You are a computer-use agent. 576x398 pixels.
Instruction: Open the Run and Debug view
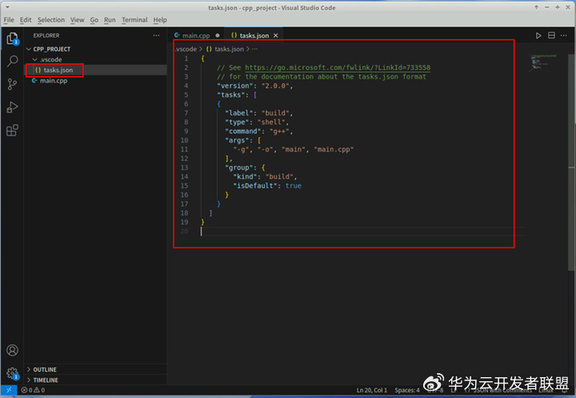click(12, 107)
